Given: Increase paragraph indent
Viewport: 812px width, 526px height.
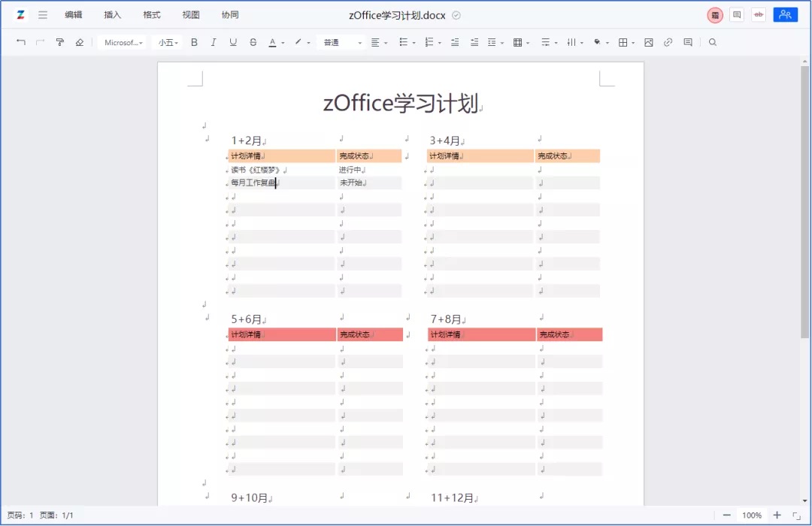Looking at the screenshot, I should click(474, 42).
